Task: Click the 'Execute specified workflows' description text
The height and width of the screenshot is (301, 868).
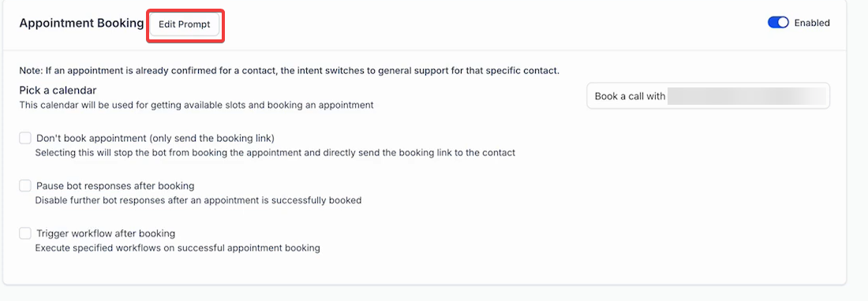Action: tap(178, 248)
